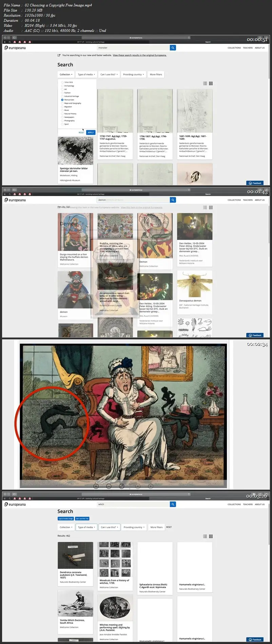272x644 pixels.
Task: Click browser back arrow in the witch frame
Action: (x=5, y=494)
